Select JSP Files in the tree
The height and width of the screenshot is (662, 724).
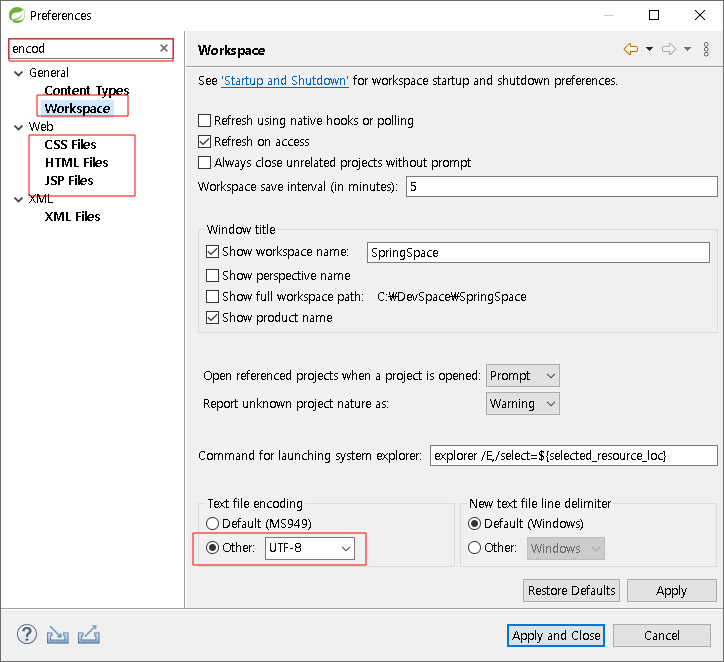coord(69,181)
